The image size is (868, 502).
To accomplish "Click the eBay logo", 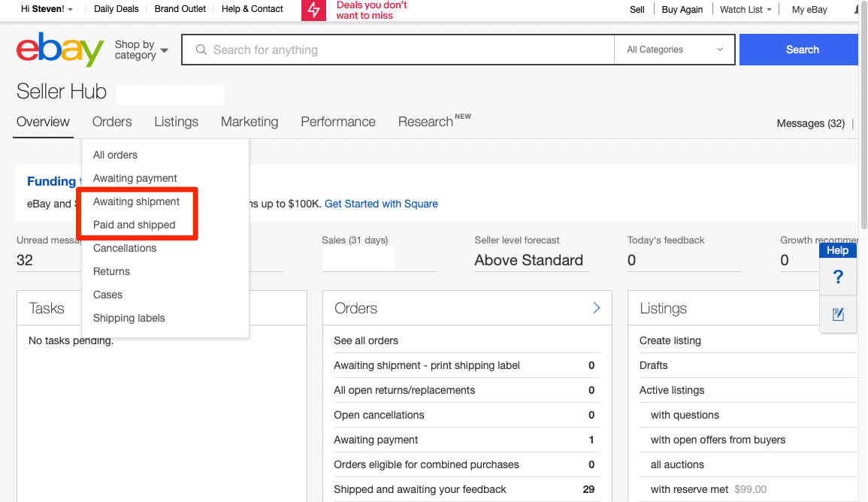I will click(60, 50).
